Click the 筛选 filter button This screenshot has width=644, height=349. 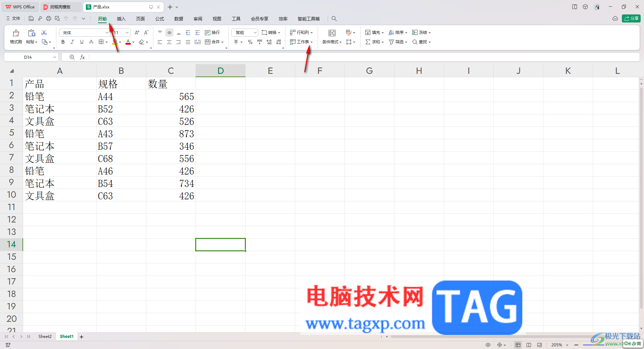[x=398, y=42]
